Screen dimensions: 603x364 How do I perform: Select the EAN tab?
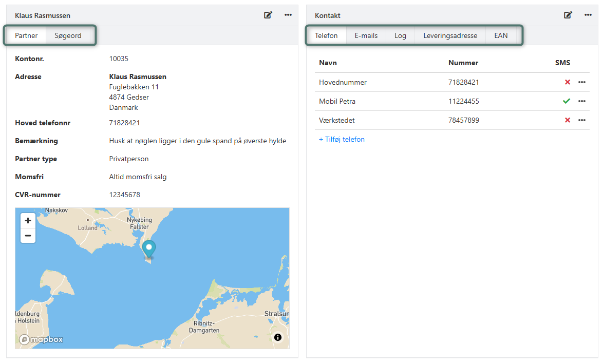click(x=501, y=36)
